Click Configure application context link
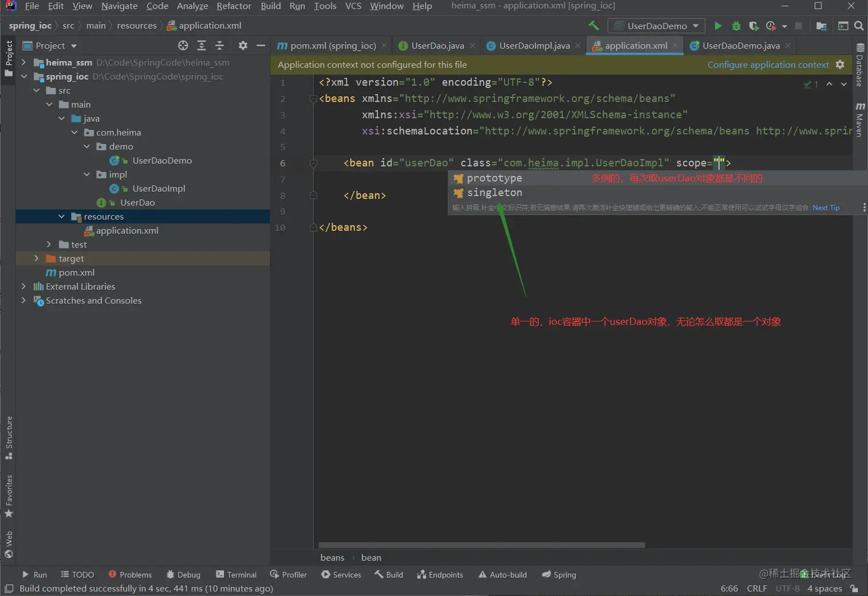The height and width of the screenshot is (596, 868). click(x=768, y=64)
